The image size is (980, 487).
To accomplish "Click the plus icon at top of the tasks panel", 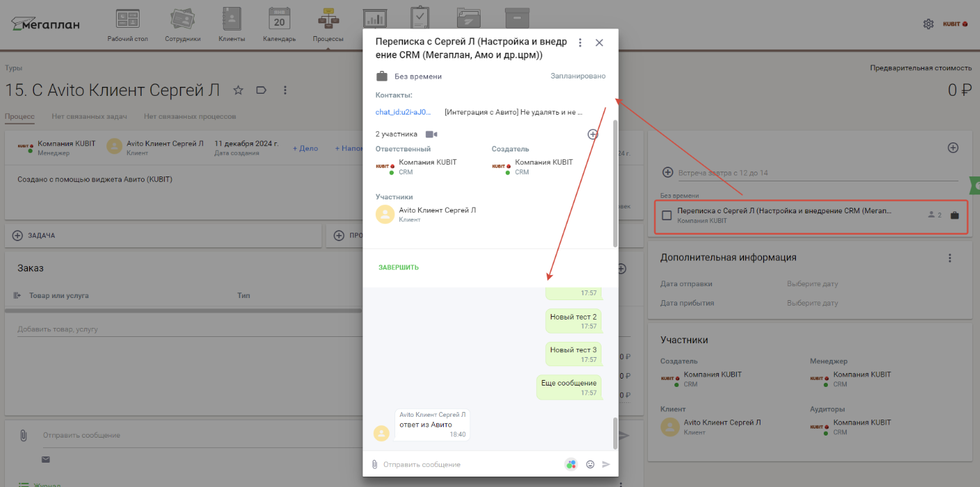I will coord(953,147).
